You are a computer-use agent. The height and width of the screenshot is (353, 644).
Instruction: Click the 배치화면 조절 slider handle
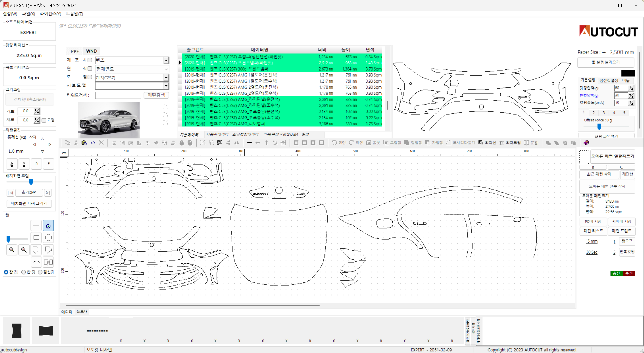click(x=31, y=182)
